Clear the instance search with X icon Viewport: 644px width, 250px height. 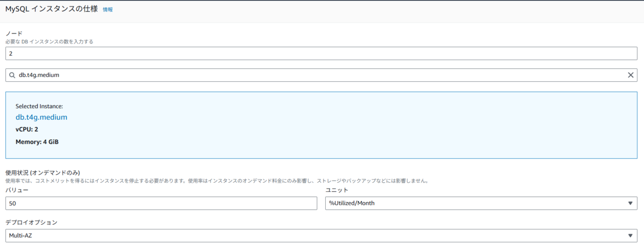coord(631,75)
